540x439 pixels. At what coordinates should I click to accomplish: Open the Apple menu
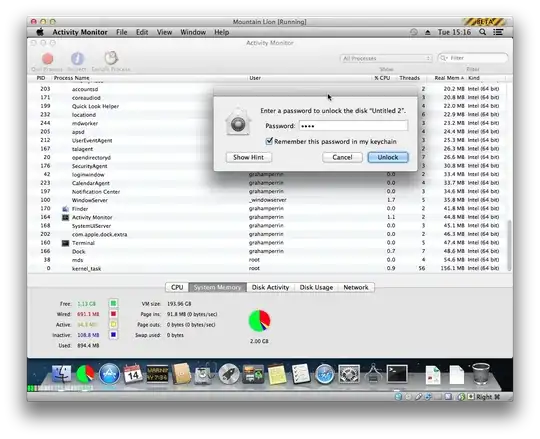(x=40, y=32)
